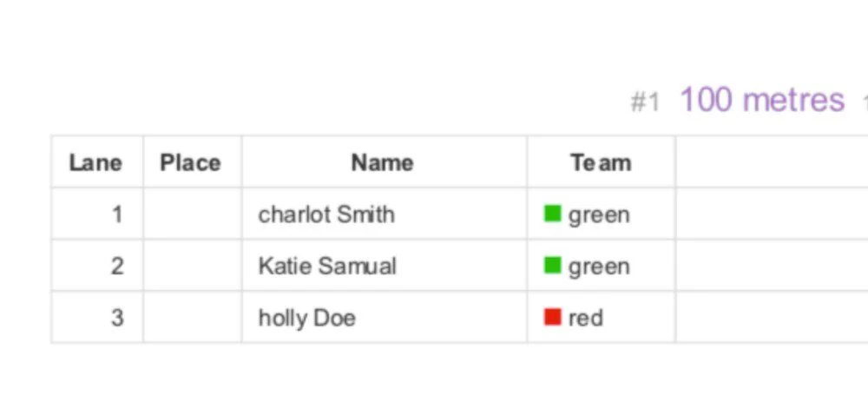This screenshot has height=395, width=868.
Task: Click the empty Place cell for lane 1
Action: [192, 214]
